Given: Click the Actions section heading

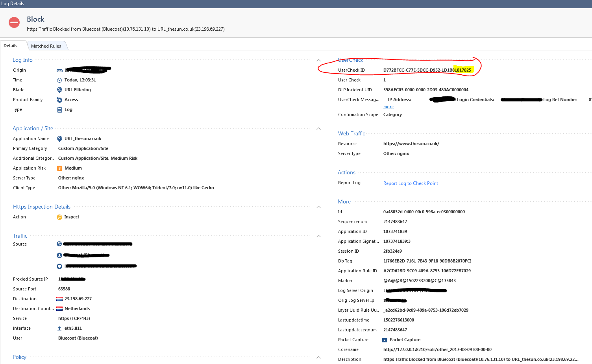Looking at the screenshot, I should click(x=346, y=173).
